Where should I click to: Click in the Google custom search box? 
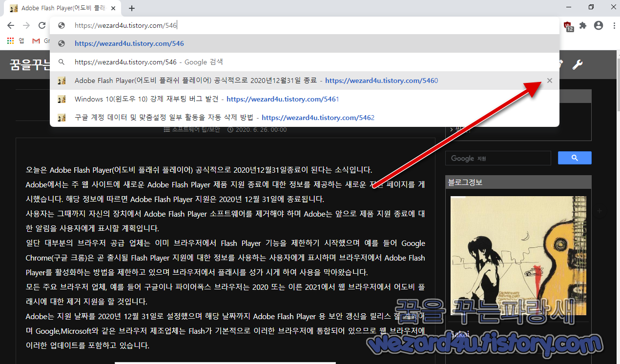pos(498,158)
